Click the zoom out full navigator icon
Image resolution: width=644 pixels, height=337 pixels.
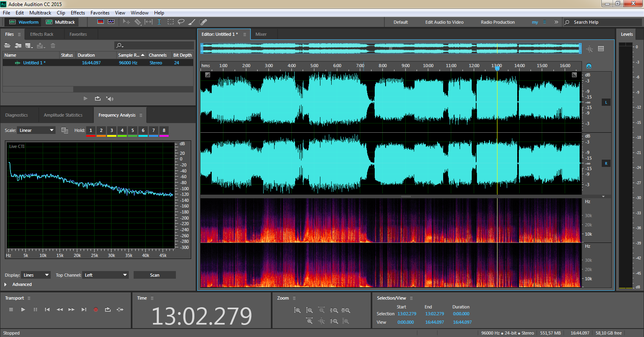[x=590, y=49]
